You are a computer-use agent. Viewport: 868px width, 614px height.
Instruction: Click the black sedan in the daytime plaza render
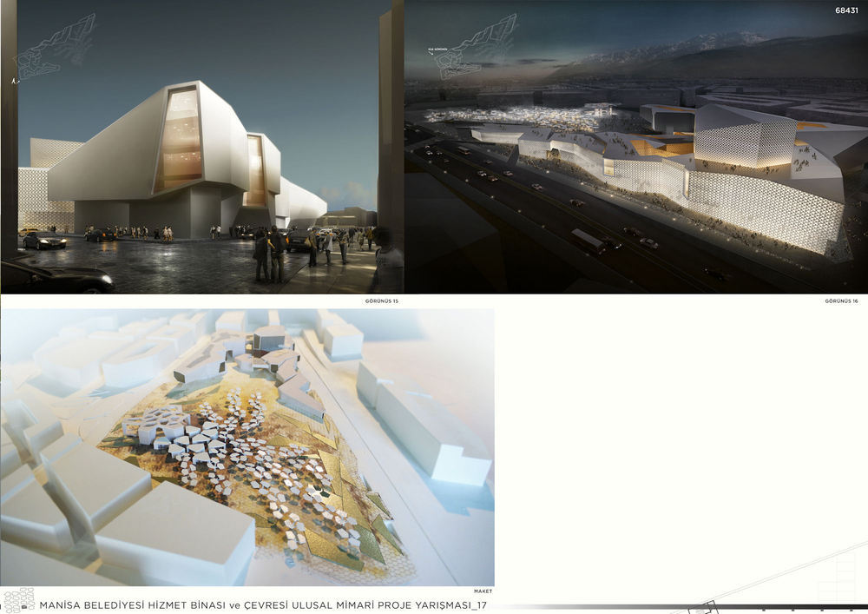point(44,241)
